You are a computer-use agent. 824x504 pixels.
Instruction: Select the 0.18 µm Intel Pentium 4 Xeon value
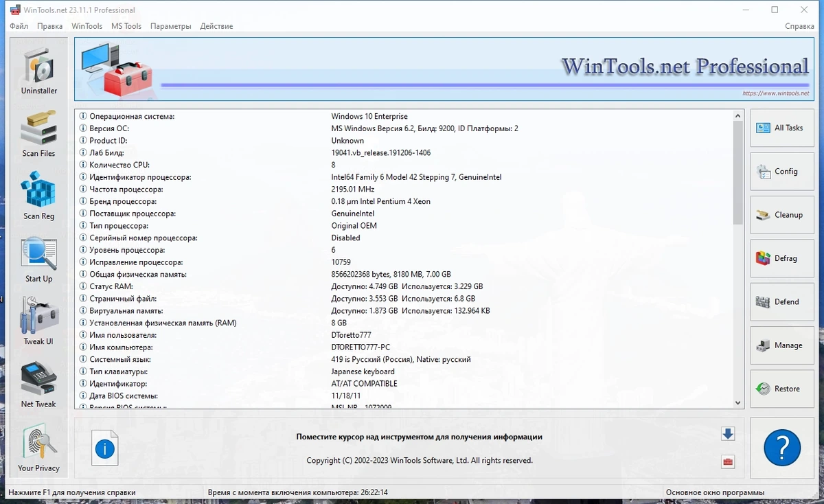[381, 202]
